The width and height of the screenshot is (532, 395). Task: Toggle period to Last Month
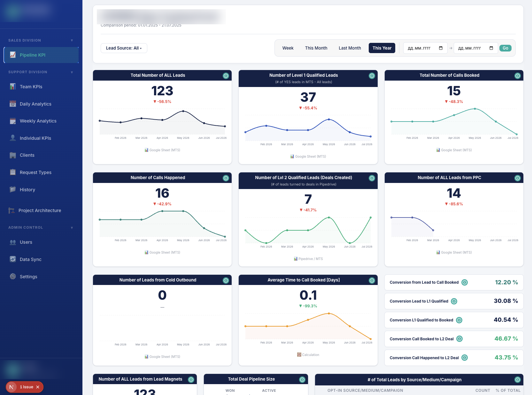click(350, 48)
